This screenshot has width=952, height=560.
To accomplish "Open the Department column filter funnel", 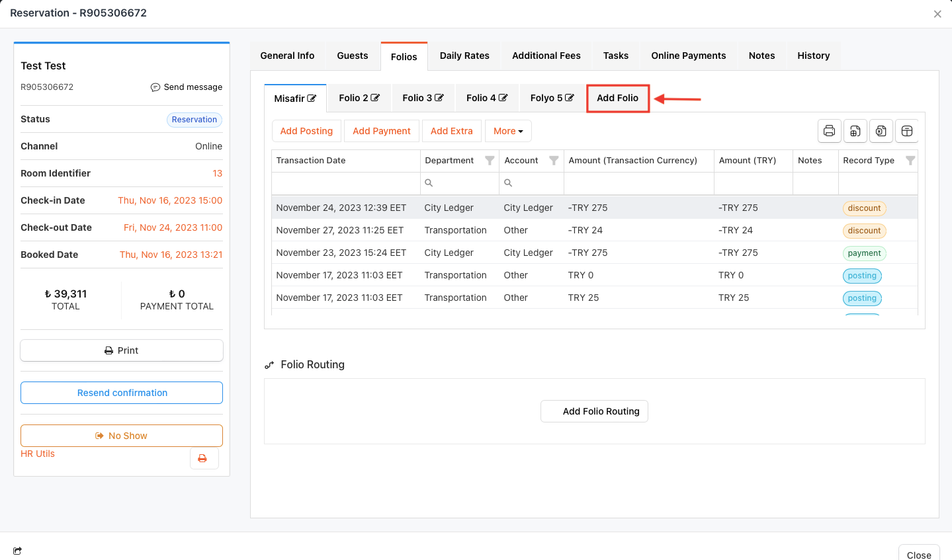I will pyautogui.click(x=490, y=161).
